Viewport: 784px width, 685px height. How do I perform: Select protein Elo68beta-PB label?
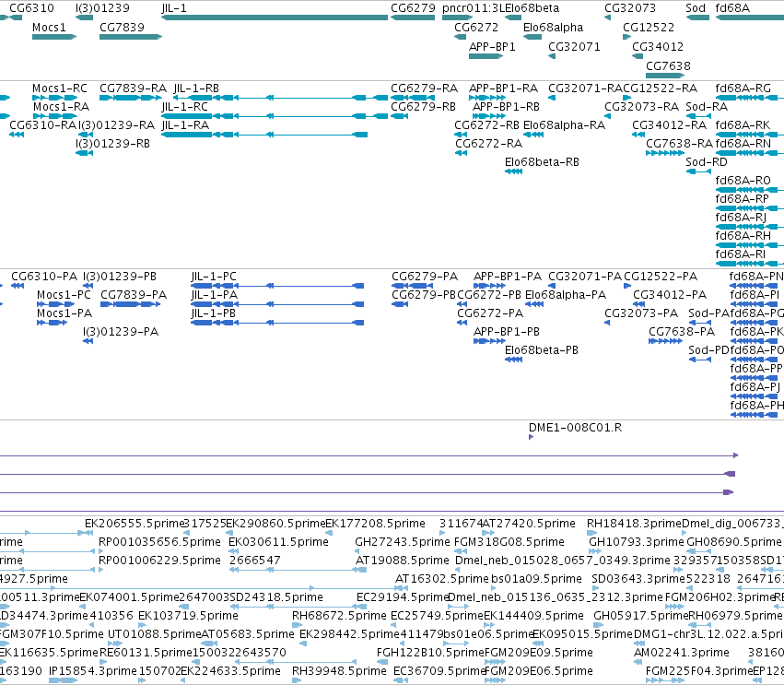point(542,350)
